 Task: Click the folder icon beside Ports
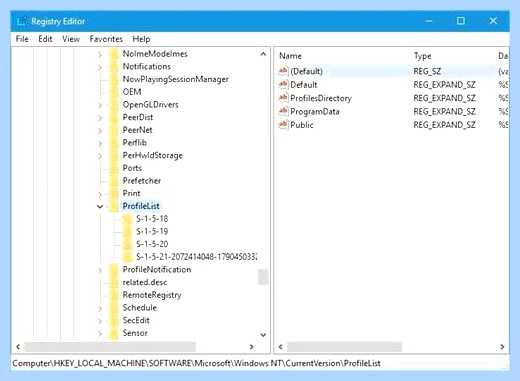coord(114,168)
